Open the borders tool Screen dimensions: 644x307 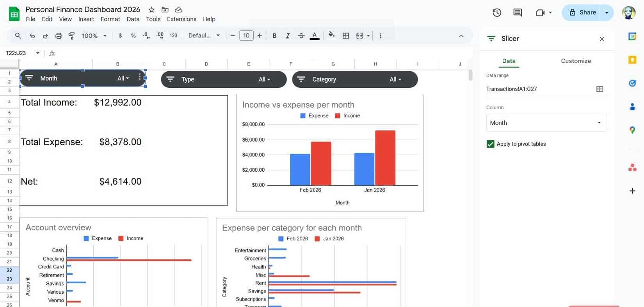346,35
